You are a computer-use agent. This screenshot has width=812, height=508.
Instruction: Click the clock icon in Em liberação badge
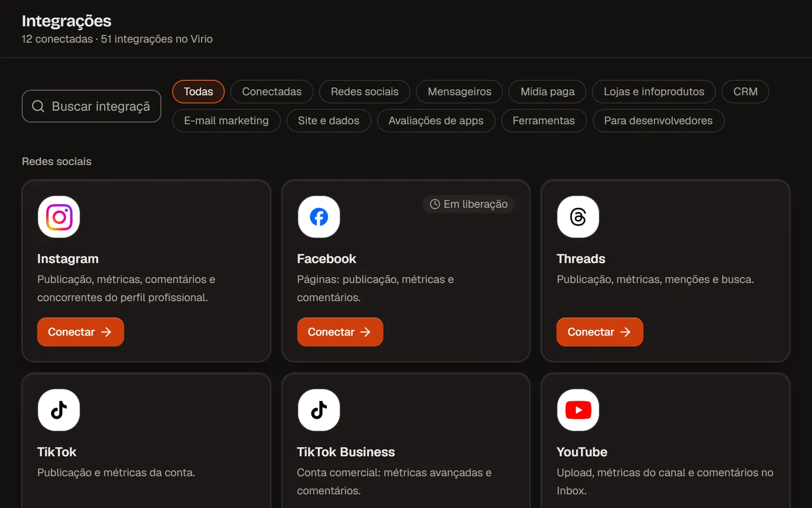coord(435,204)
